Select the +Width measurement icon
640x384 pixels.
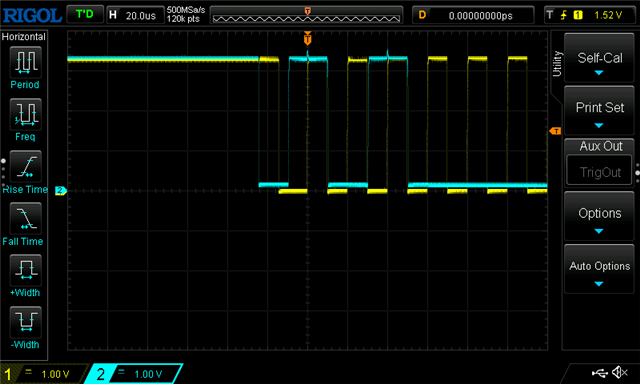pyautogui.click(x=25, y=270)
